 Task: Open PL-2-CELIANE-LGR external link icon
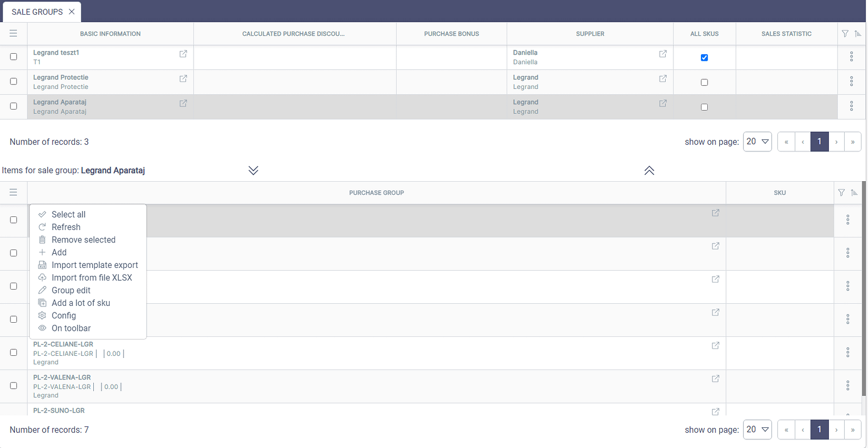(716, 345)
